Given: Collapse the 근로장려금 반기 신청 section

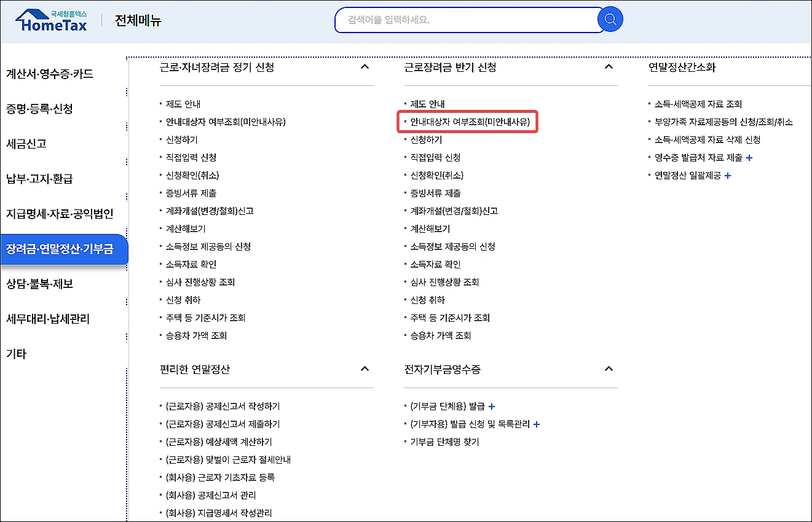Looking at the screenshot, I should click(609, 67).
